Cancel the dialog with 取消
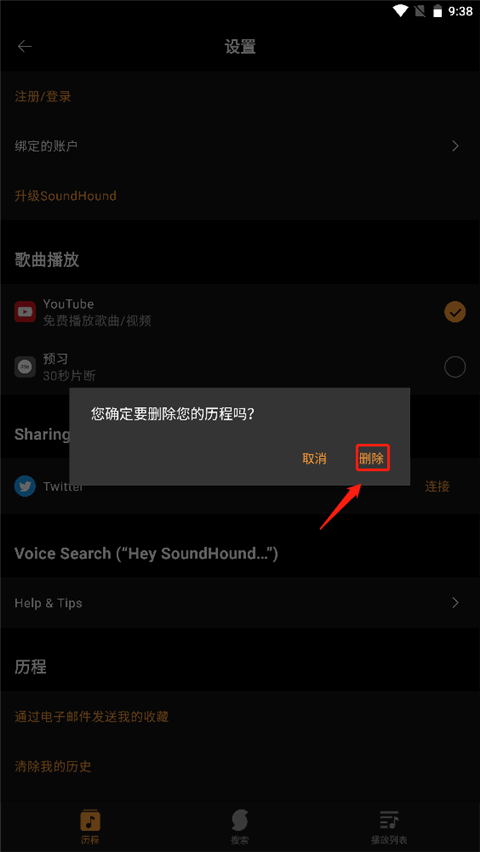The height and width of the screenshot is (852, 480). tap(314, 459)
